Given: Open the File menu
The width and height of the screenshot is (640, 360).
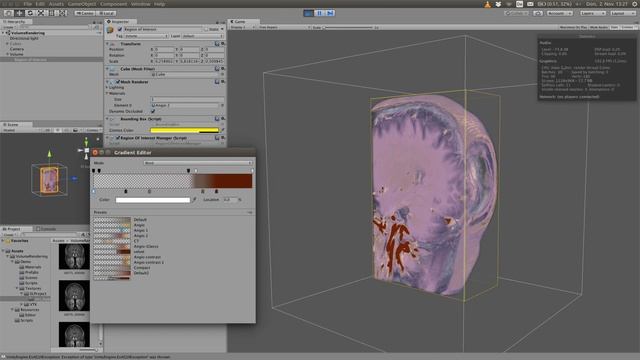Looking at the screenshot, I should point(28,4).
